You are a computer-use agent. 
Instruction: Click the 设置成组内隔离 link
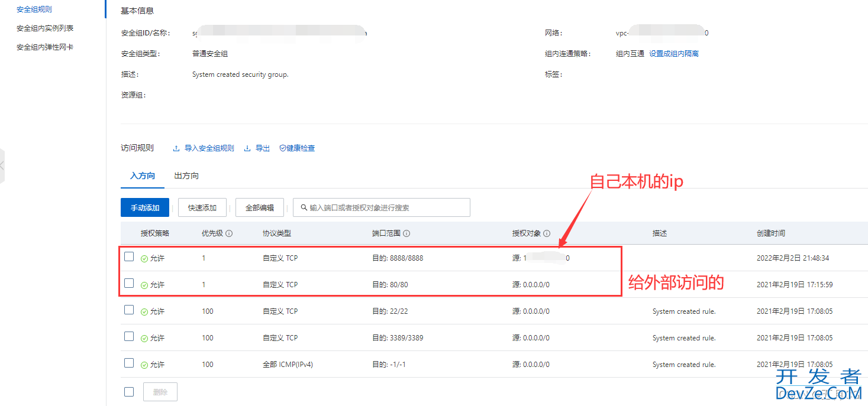674,54
